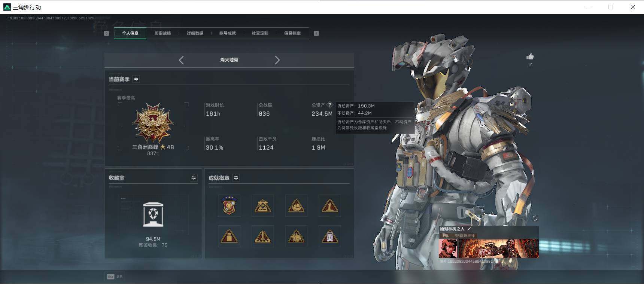This screenshot has width=644, height=284.
Task: Click the Q previous-tab key icon
Action: pyautogui.click(x=106, y=33)
